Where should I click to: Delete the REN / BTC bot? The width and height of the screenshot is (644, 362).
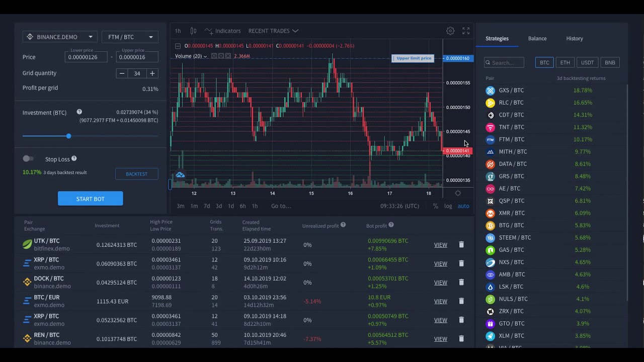(461, 339)
